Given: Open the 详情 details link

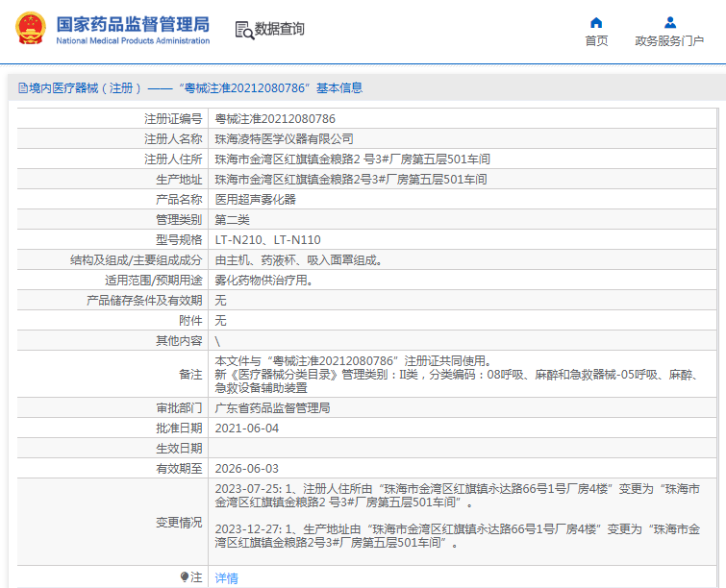Looking at the screenshot, I should coord(226,577).
